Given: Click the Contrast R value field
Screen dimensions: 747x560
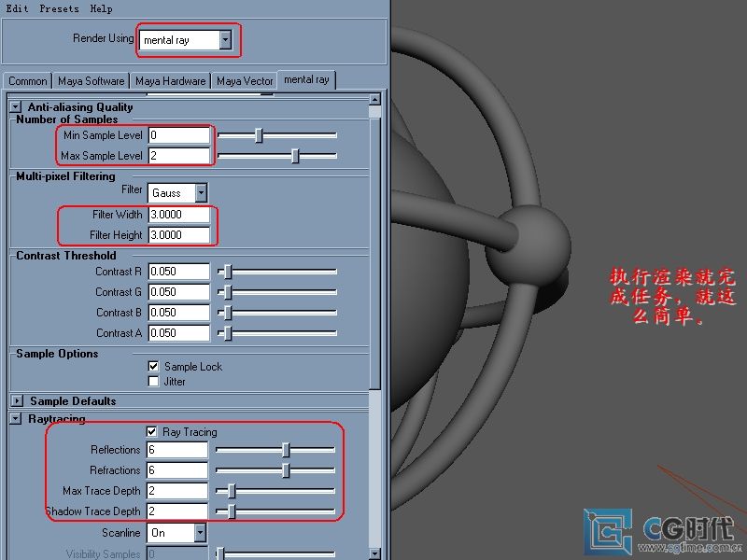Looking at the screenshot, I should pos(178,272).
